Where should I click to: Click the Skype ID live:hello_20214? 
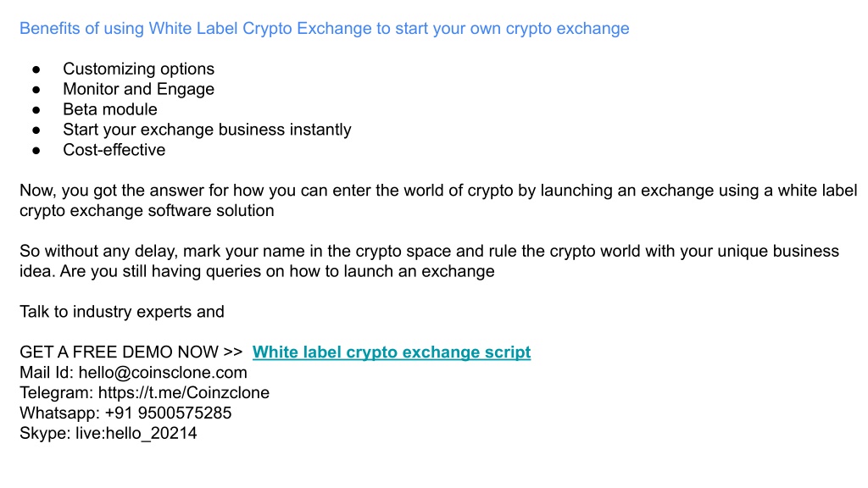click(x=136, y=433)
